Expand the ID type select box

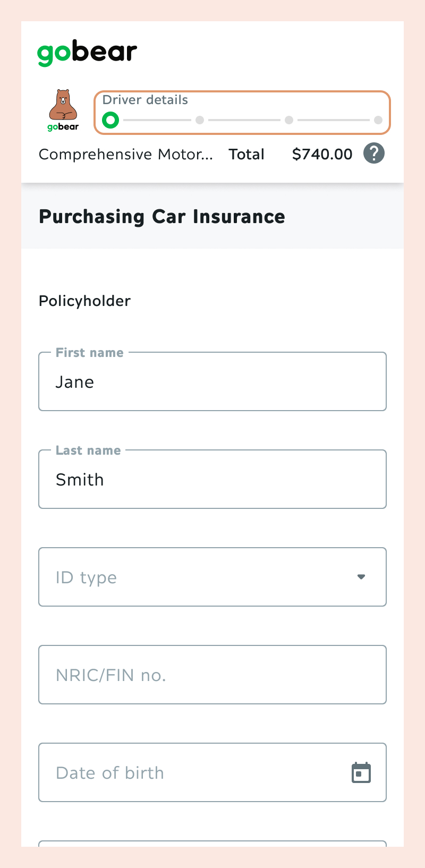pyautogui.click(x=212, y=577)
